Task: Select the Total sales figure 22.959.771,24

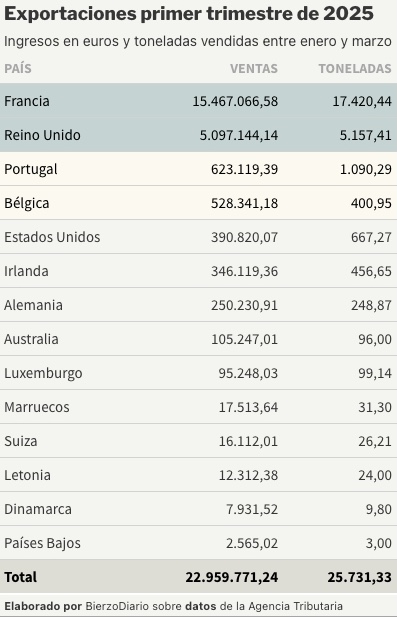Action: point(232,577)
